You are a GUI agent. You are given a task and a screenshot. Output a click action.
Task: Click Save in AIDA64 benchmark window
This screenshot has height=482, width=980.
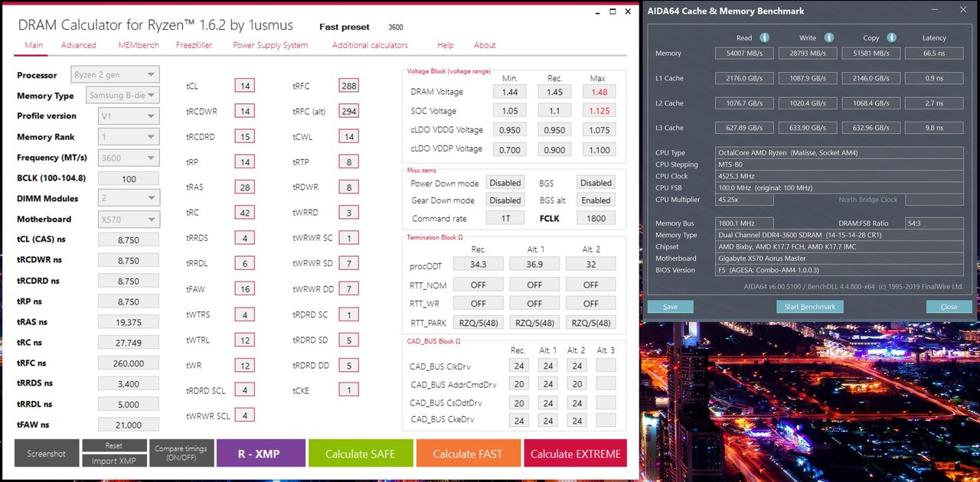coord(670,307)
